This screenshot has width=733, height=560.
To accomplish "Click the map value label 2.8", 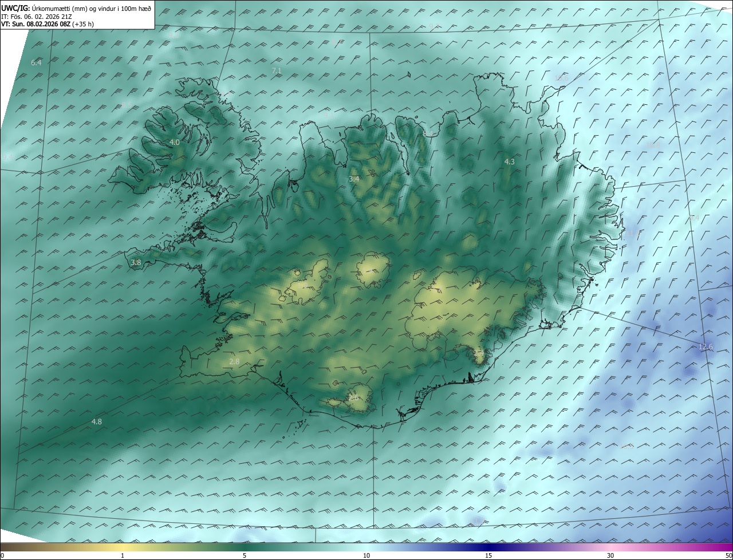I will (x=234, y=361).
